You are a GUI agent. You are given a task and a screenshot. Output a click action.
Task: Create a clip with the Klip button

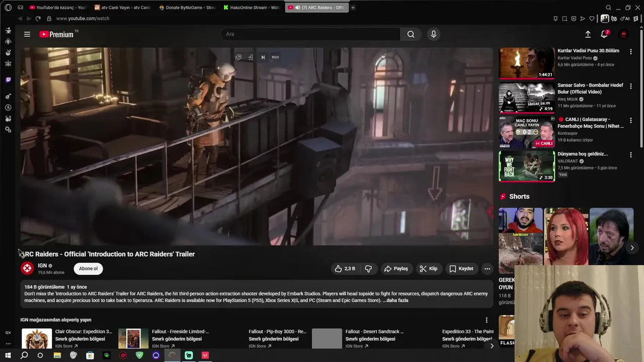(429, 269)
